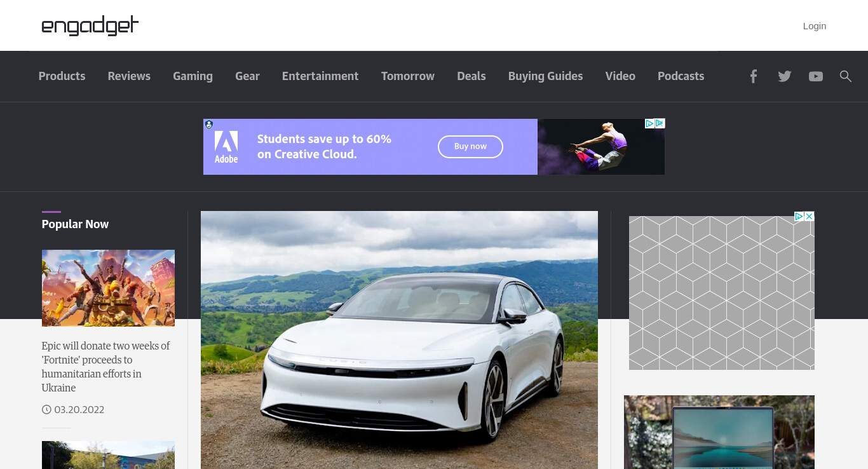Viewport: 868px width, 469px height.
Task: Close the sidebar hexagon pattern ad
Action: coord(810,216)
